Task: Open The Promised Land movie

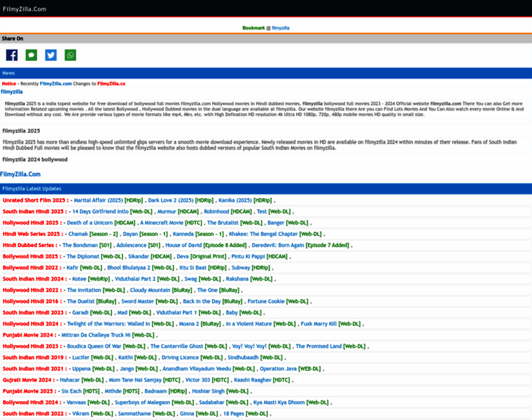Action: pos(318,346)
